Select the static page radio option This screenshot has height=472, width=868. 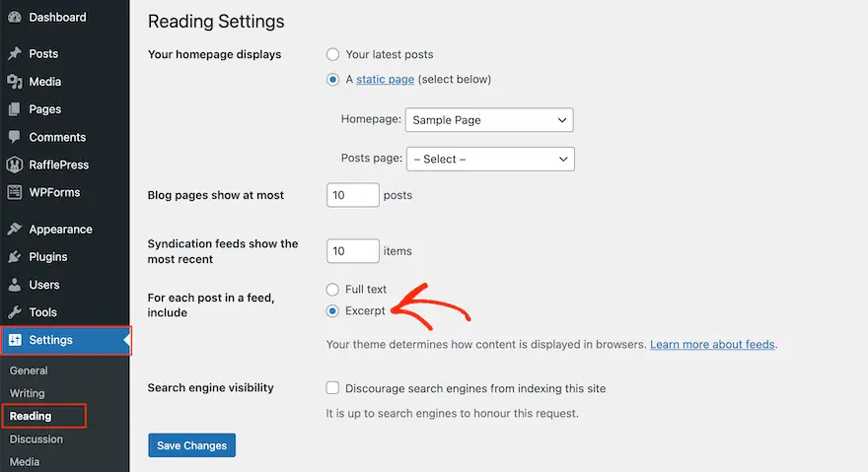pos(332,80)
